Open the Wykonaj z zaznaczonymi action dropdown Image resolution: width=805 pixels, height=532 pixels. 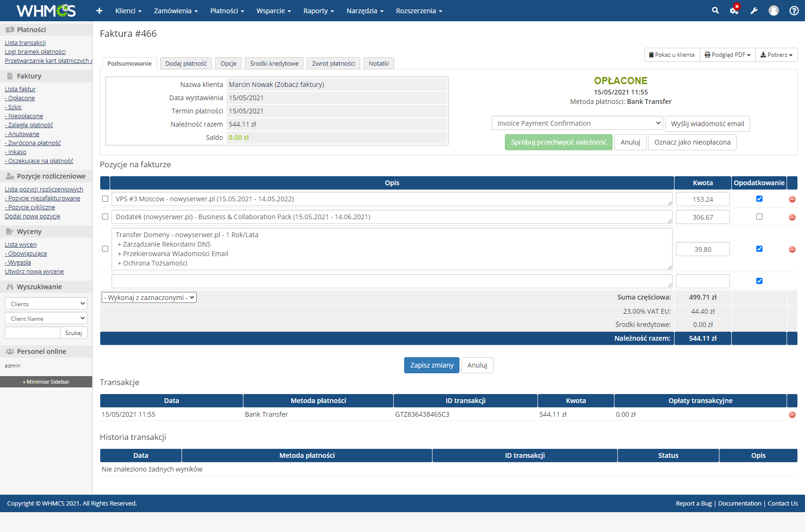(148, 297)
